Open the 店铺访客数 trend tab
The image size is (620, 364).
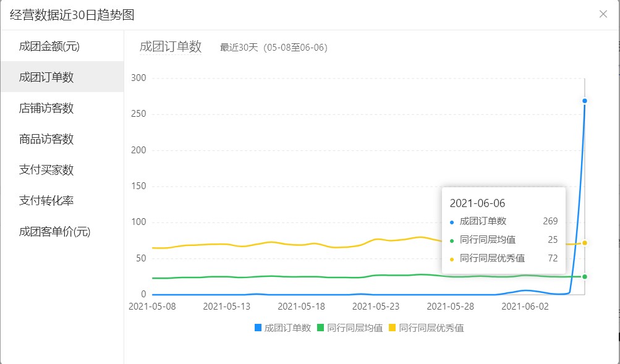pos(46,108)
